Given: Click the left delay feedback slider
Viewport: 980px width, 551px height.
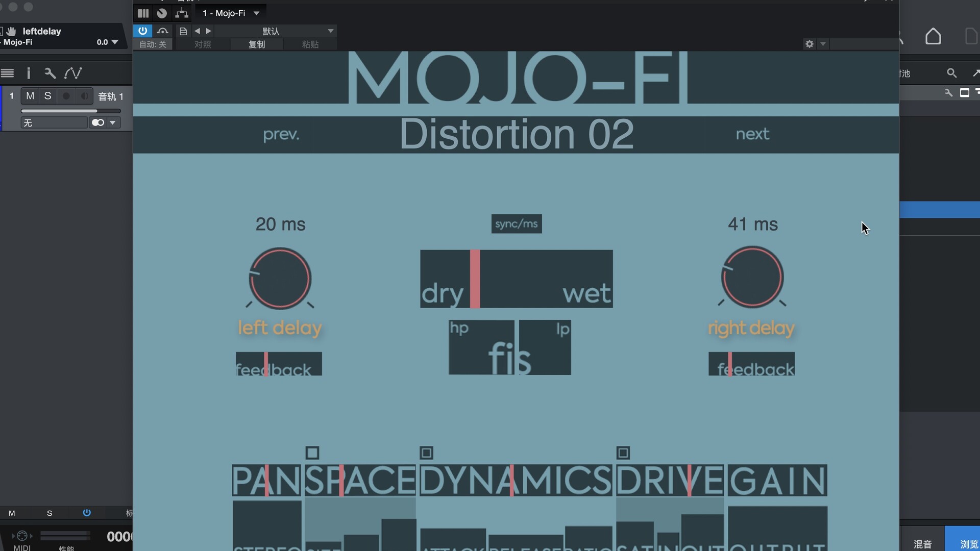Looking at the screenshot, I should pyautogui.click(x=279, y=364).
